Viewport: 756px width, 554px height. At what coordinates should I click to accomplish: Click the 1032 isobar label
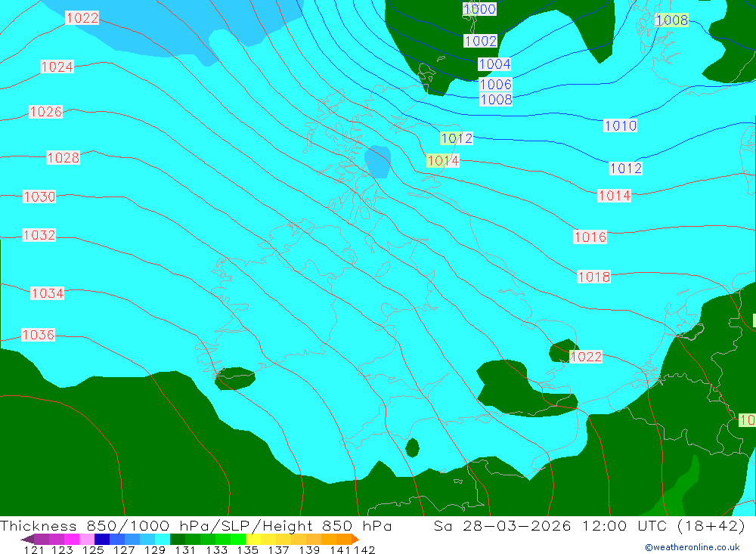coord(39,235)
